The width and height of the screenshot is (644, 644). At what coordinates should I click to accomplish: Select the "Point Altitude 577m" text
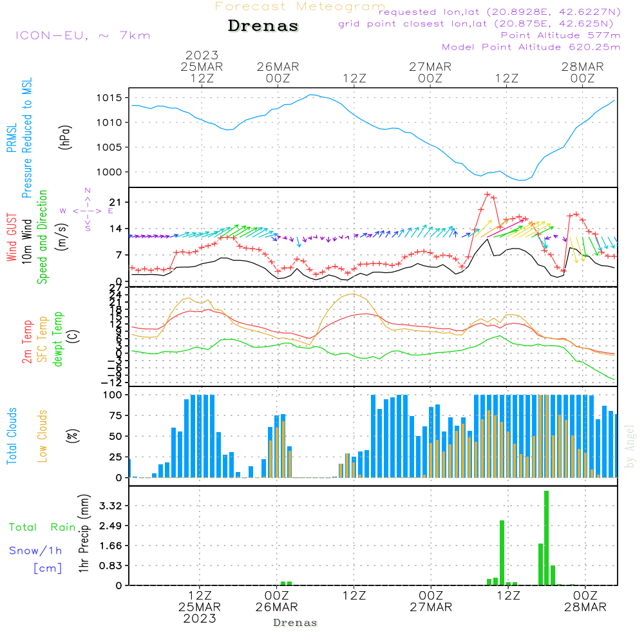[561, 35]
